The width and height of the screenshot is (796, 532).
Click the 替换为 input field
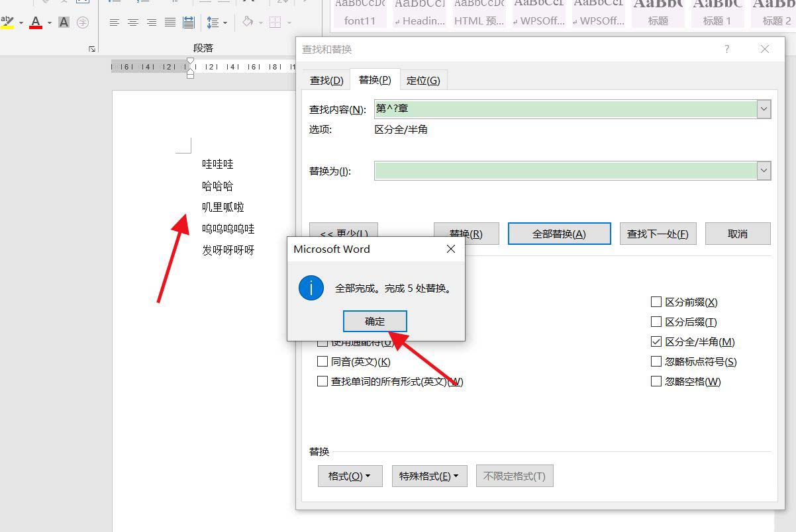(566, 171)
